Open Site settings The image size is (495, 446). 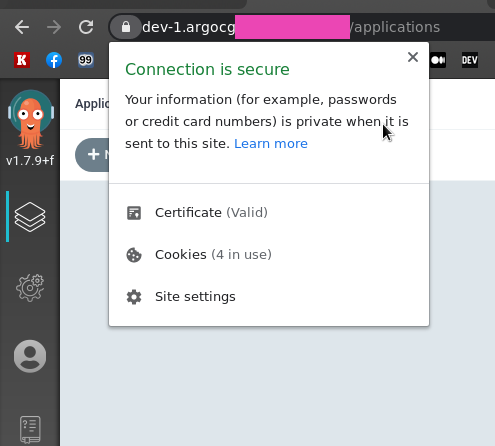269,297
